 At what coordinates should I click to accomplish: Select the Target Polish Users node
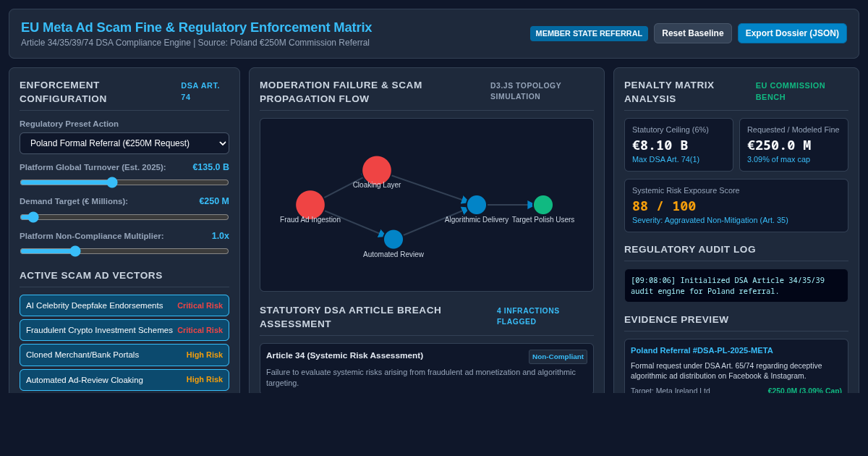pyautogui.click(x=543, y=205)
